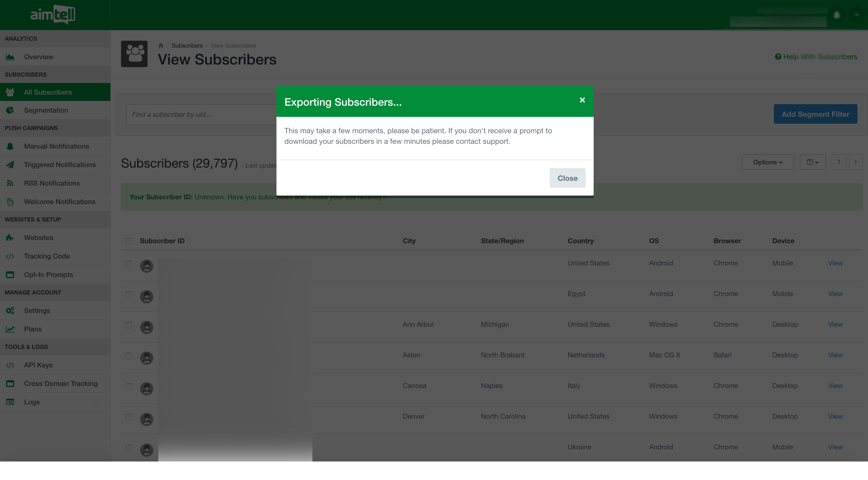Click the Triggered Notifications paper plane icon

[x=10, y=165]
